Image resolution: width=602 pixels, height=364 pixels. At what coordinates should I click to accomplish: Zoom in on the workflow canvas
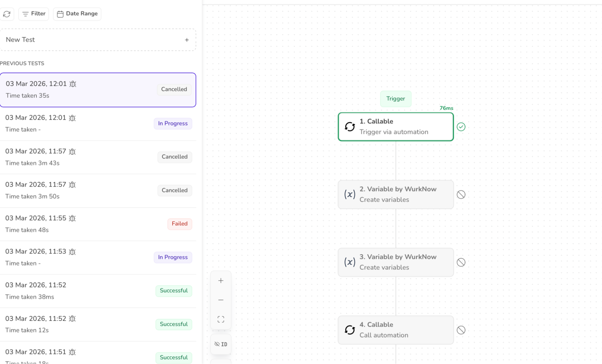point(221,281)
